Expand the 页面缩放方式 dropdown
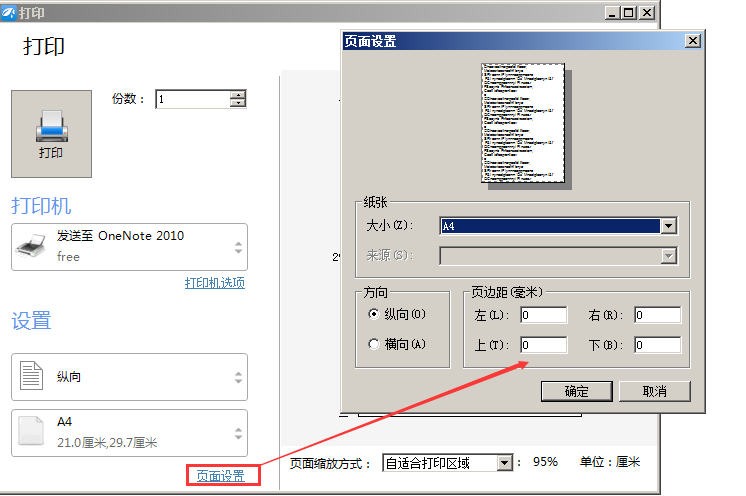The height and width of the screenshot is (496, 746). coord(504,462)
